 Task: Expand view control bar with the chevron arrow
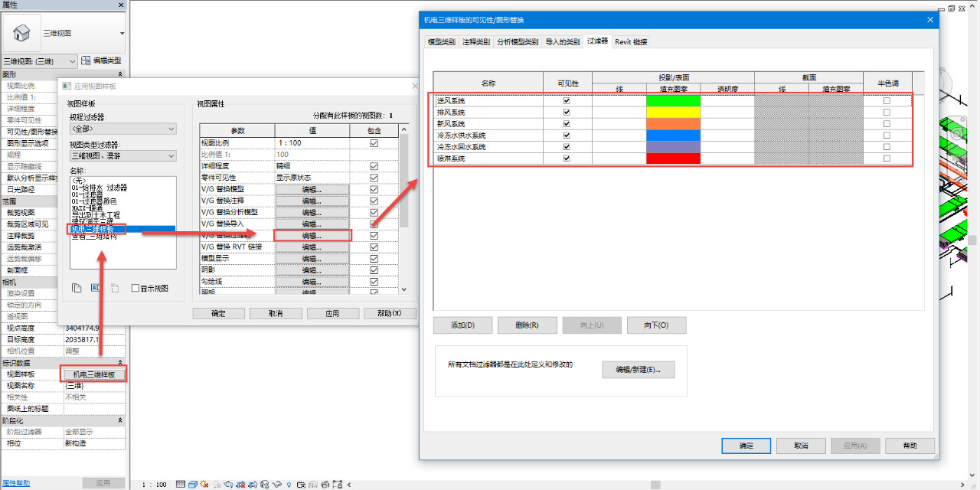point(349,485)
